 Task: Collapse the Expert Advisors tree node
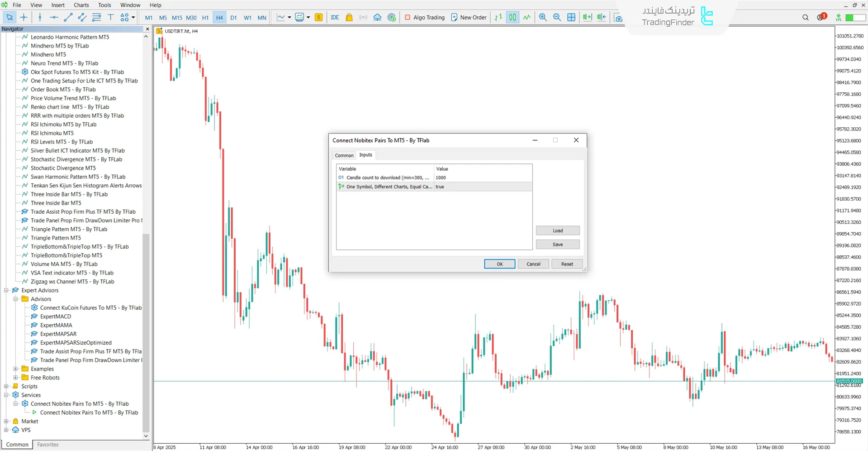(x=6, y=290)
